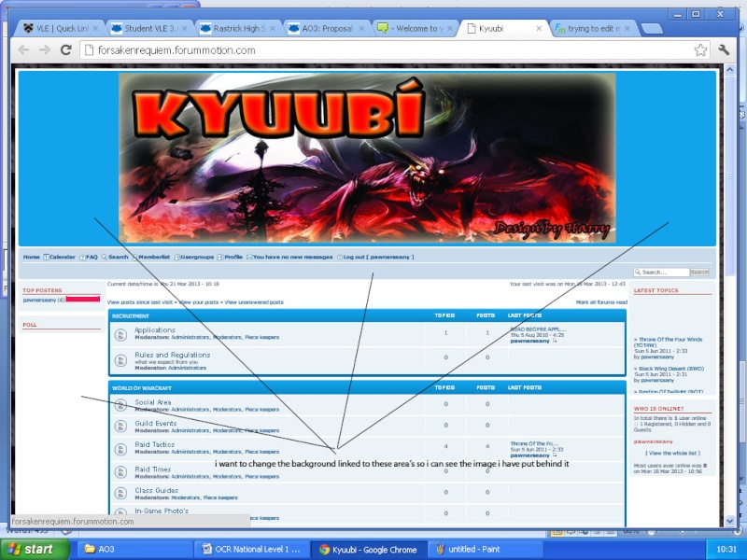Image resolution: width=747 pixels, height=560 pixels.
Task: Click the Guild Events forum icon
Action: 120,426
